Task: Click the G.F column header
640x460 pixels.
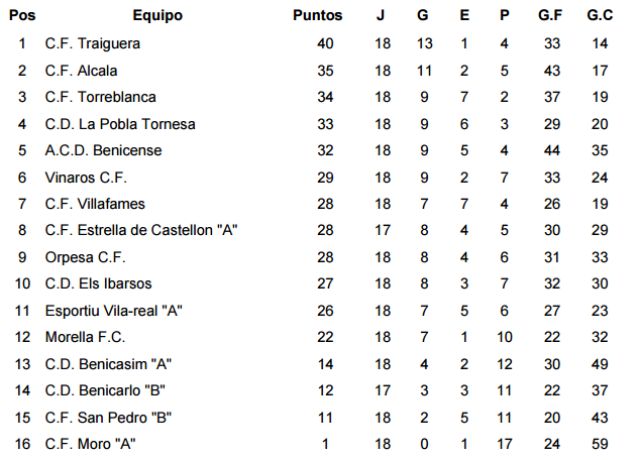Action: tap(550, 15)
